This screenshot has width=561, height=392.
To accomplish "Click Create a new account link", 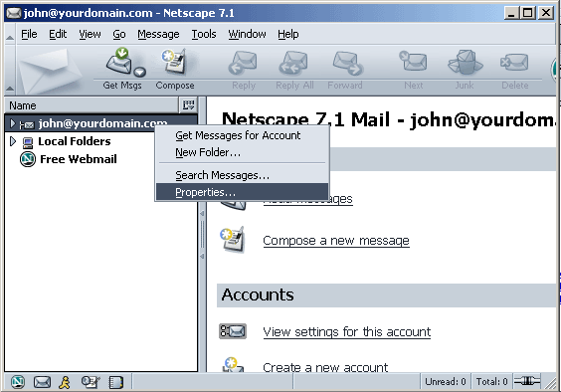I will tap(325, 367).
